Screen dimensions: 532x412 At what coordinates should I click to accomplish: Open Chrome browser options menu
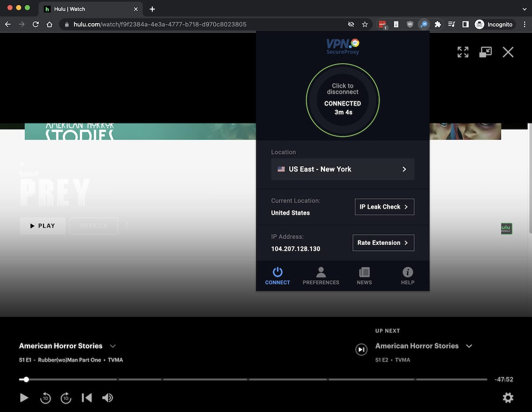click(x=524, y=24)
